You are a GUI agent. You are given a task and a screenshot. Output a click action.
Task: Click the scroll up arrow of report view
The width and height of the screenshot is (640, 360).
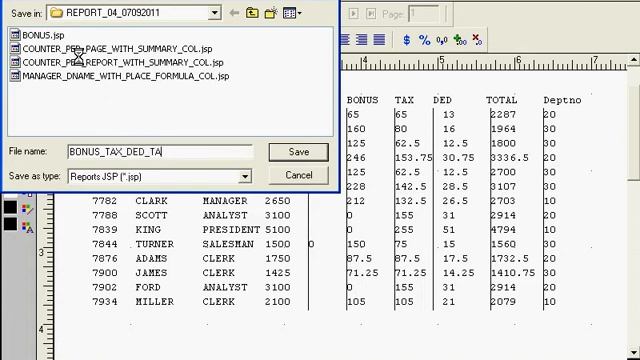pyautogui.click(x=633, y=60)
